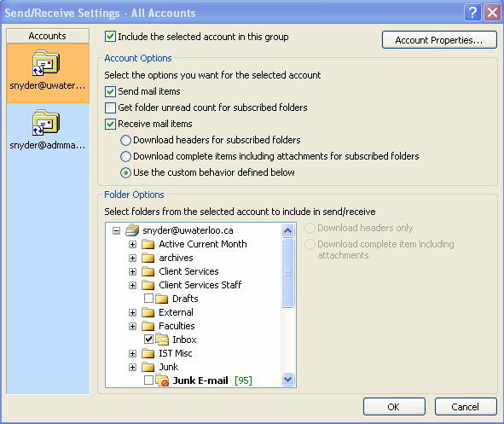Select the IST Misc folder label

click(175, 353)
